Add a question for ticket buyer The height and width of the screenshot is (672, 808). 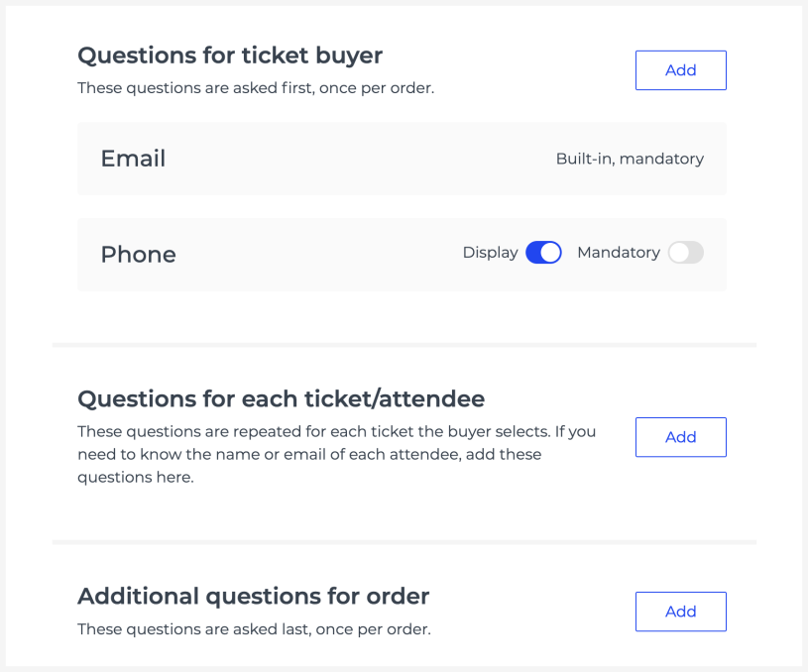(x=680, y=70)
